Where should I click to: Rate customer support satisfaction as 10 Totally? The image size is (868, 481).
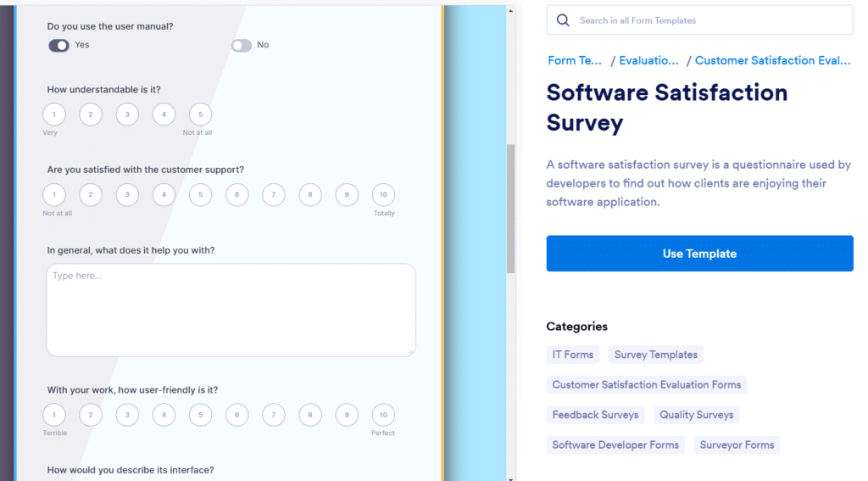click(x=383, y=194)
